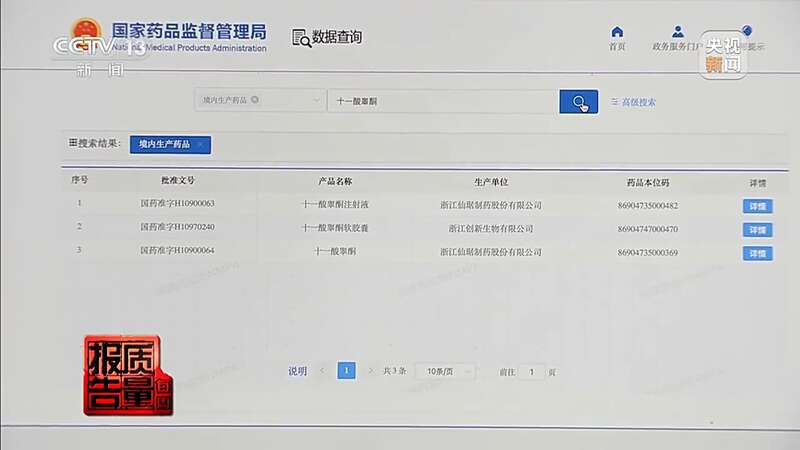Close the blue 境内生产药品 result filter tag
This screenshot has width=800, height=450.
click(x=200, y=144)
